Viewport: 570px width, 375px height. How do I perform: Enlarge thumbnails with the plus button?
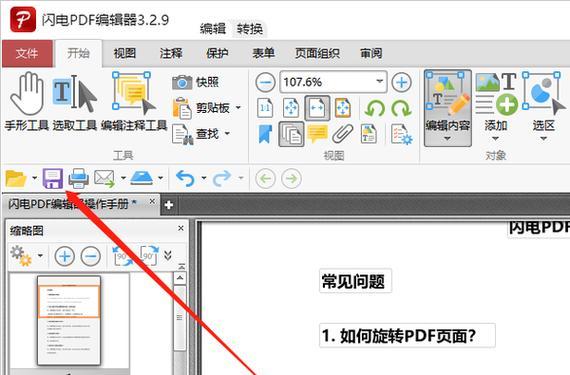coord(65,256)
